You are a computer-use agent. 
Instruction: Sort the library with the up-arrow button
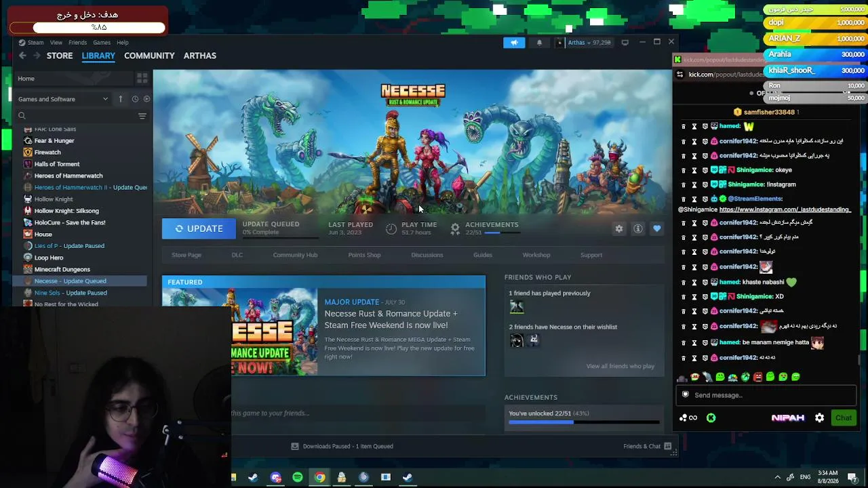[121, 99]
